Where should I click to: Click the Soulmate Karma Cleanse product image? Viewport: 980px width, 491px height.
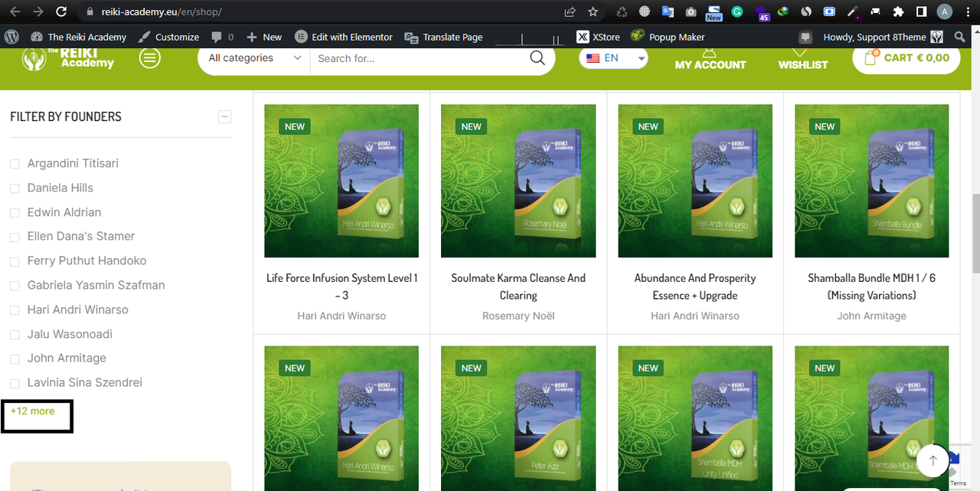[518, 181]
